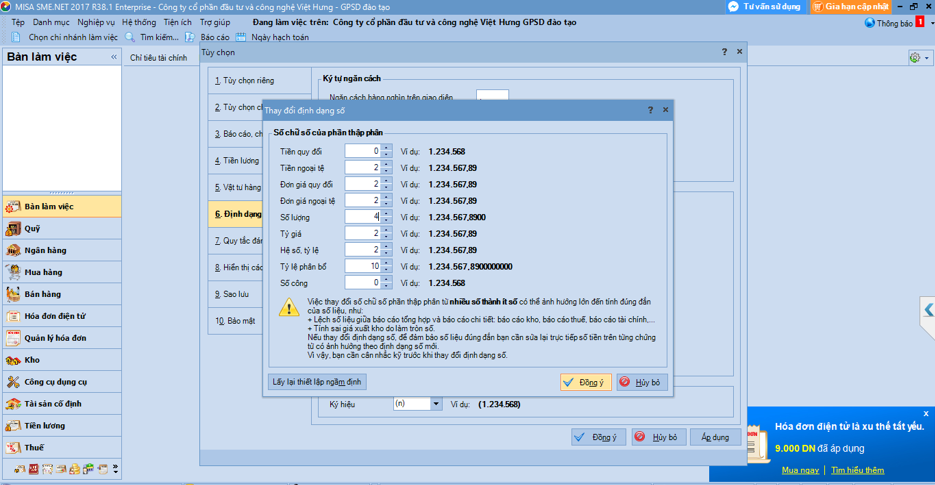
Task: Adjust the Số công stepper
Action: coord(386,283)
